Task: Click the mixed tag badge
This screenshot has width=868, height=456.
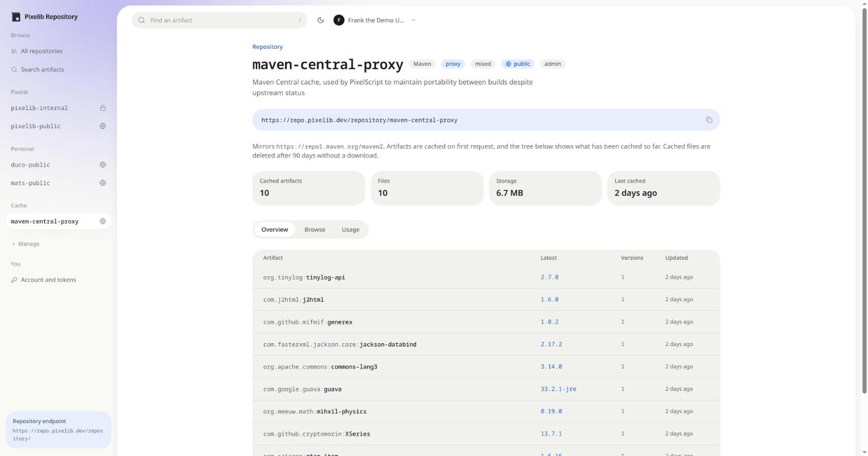Action: coord(483,64)
